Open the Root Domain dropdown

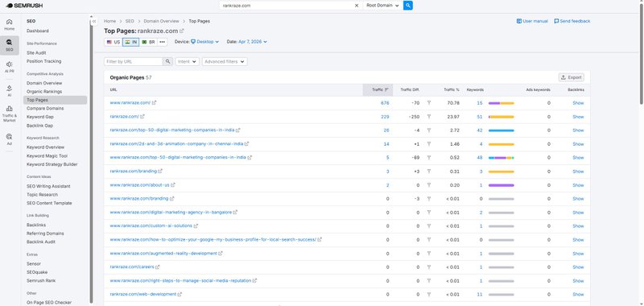(x=382, y=6)
